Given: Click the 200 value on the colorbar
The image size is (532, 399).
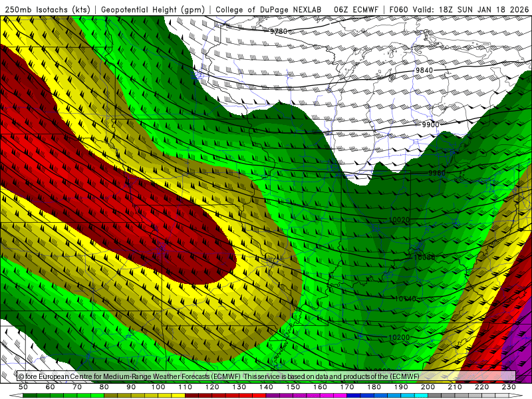Looking at the screenshot, I should [x=428, y=387].
